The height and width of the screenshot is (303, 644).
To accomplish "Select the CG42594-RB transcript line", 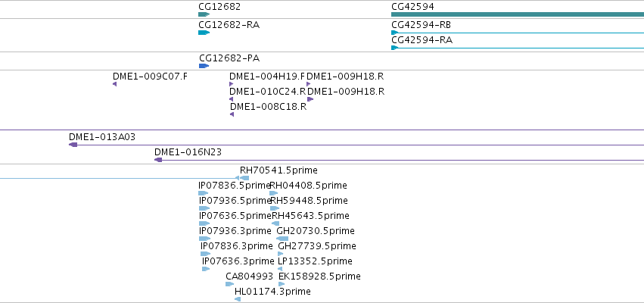I will click(518, 33).
